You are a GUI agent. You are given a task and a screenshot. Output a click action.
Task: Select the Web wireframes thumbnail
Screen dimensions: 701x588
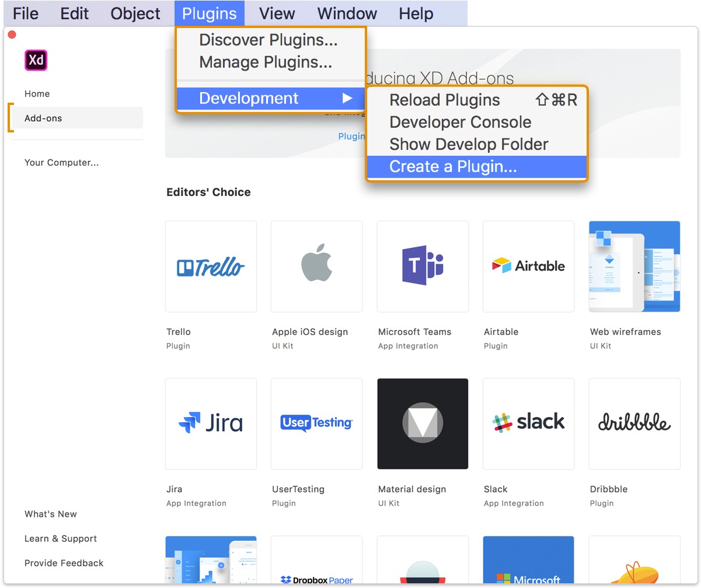pos(634,267)
